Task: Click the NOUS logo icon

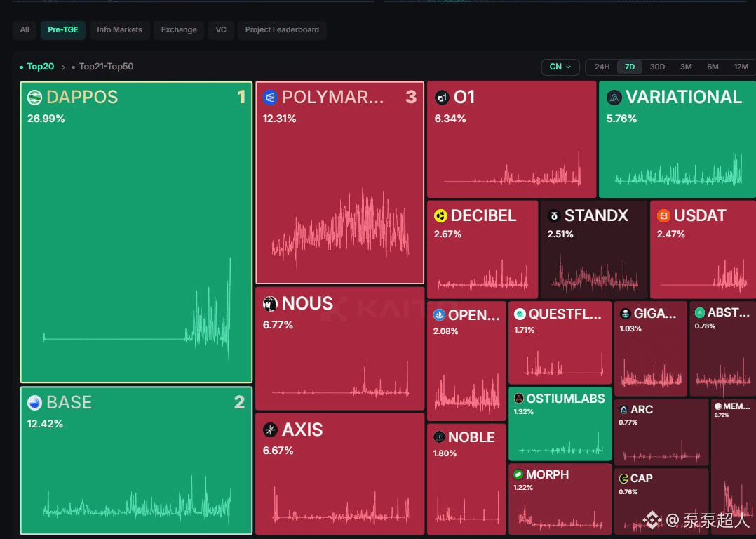Action: pyautogui.click(x=270, y=303)
